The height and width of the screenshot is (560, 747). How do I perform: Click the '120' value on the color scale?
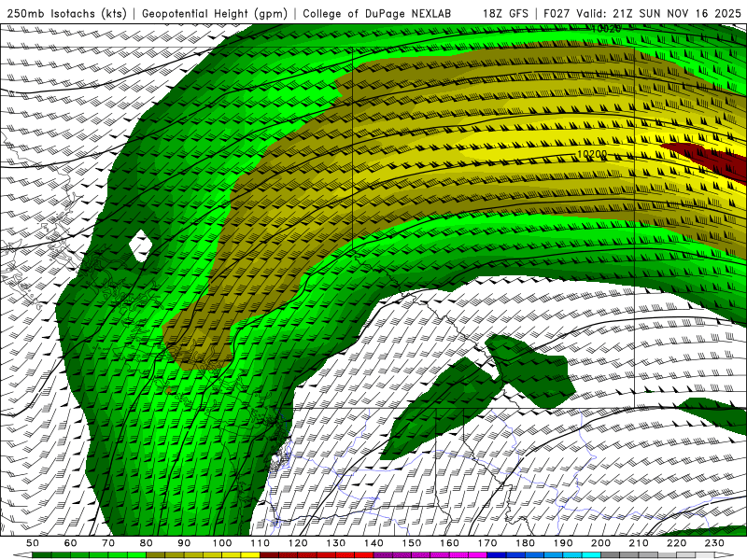pyautogui.click(x=298, y=543)
